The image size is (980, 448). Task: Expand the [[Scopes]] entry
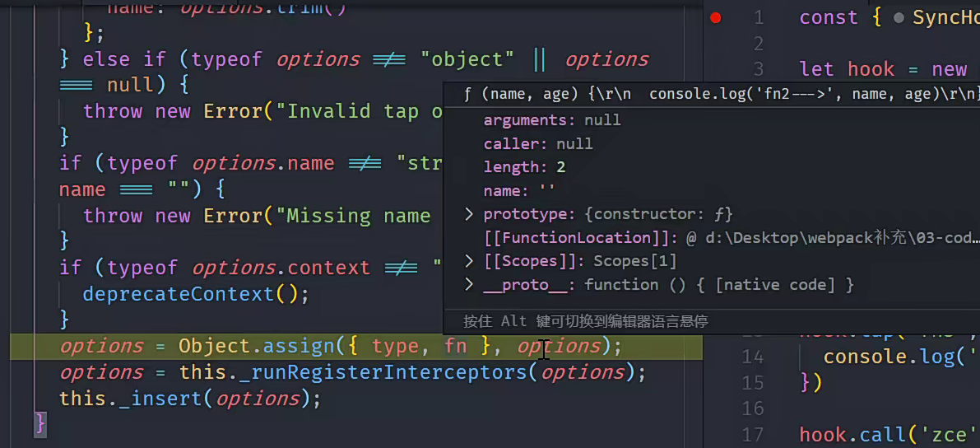point(469,261)
